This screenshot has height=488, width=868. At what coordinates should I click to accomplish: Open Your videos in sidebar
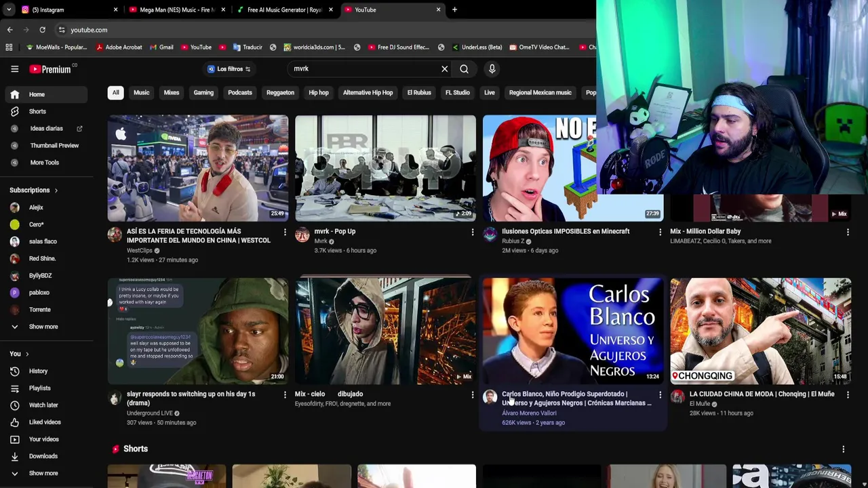pos(46,439)
